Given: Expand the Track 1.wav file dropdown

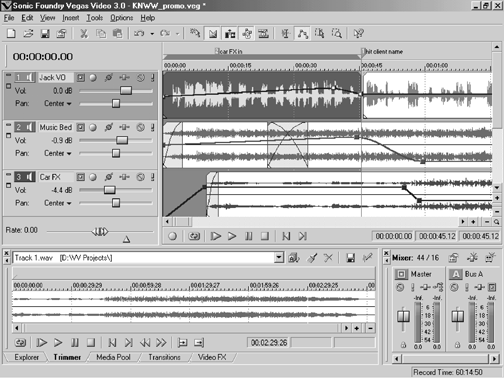Looking at the screenshot, I should click(279, 258).
